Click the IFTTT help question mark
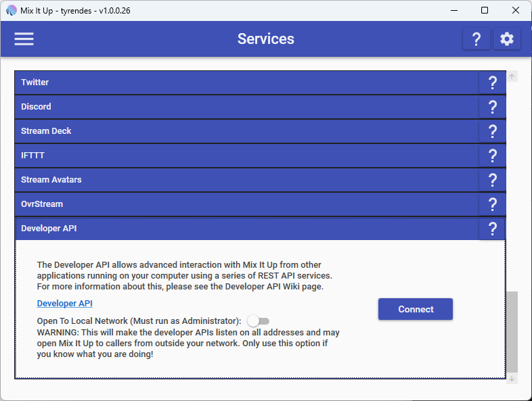532x401 pixels. [492, 156]
